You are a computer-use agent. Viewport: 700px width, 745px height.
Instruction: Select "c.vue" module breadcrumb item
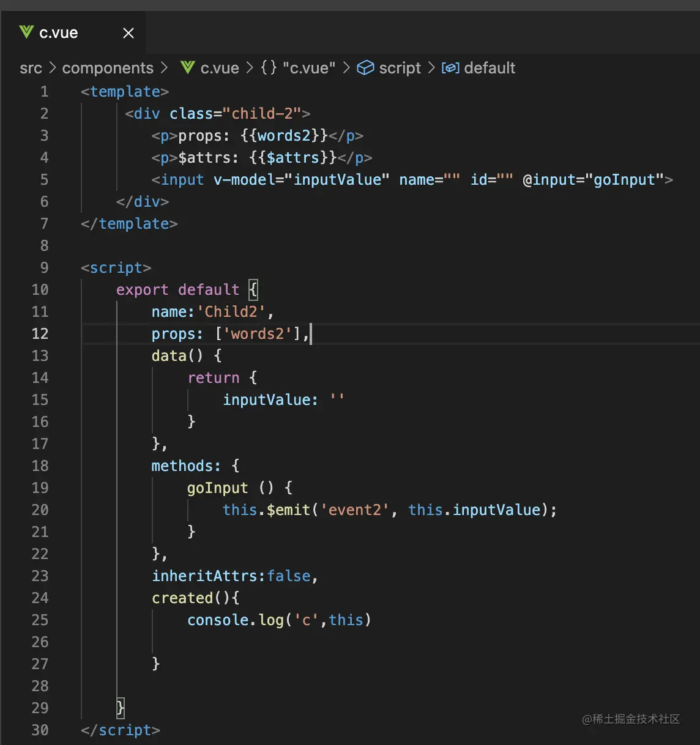[309, 68]
